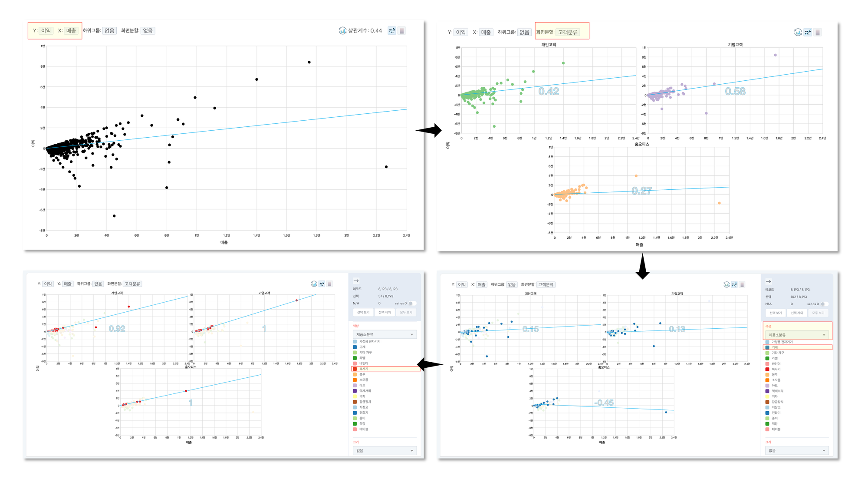Click scatter icon in bottom-right chart header
The image size is (868, 482).
[x=734, y=285]
